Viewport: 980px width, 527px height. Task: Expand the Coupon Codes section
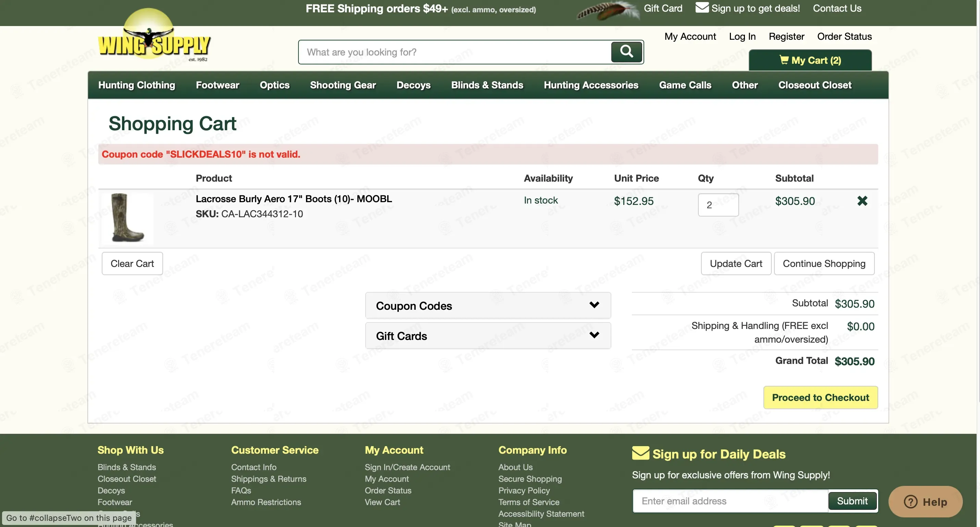click(x=488, y=306)
